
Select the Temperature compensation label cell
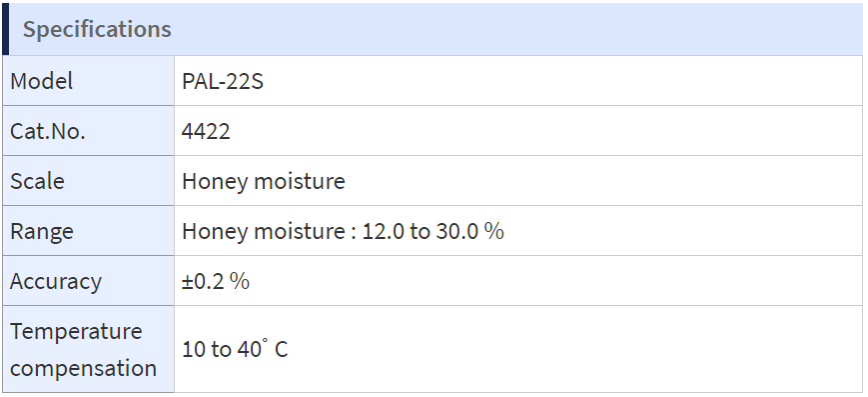pyautogui.click(x=88, y=349)
